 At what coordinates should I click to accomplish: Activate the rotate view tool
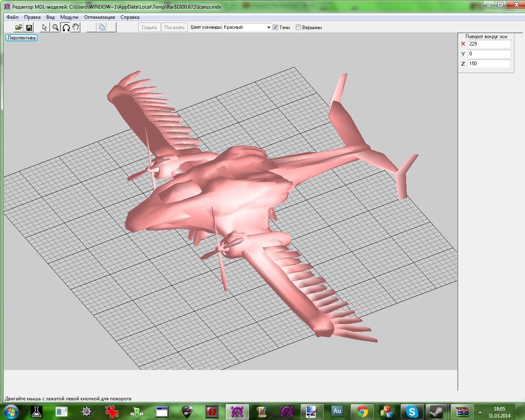[x=66, y=27]
